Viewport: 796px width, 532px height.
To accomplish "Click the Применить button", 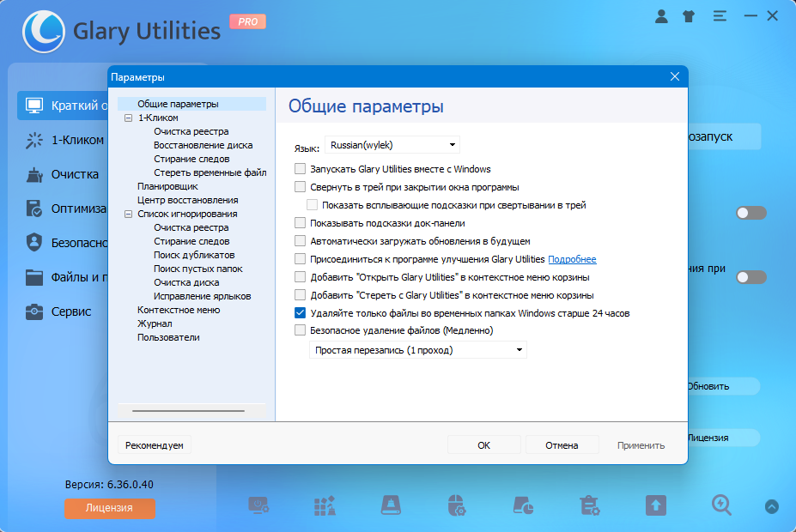I will (x=641, y=444).
